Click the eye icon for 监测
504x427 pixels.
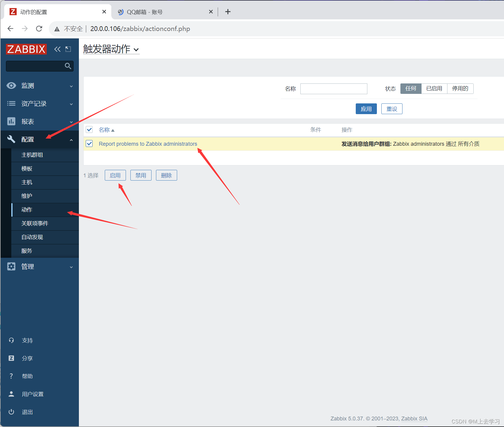pos(11,86)
